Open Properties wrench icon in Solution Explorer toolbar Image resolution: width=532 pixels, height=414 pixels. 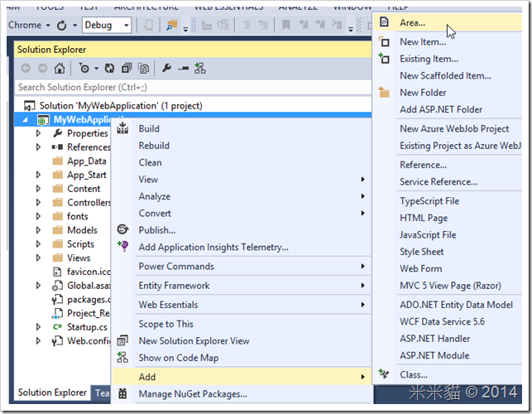click(166, 68)
